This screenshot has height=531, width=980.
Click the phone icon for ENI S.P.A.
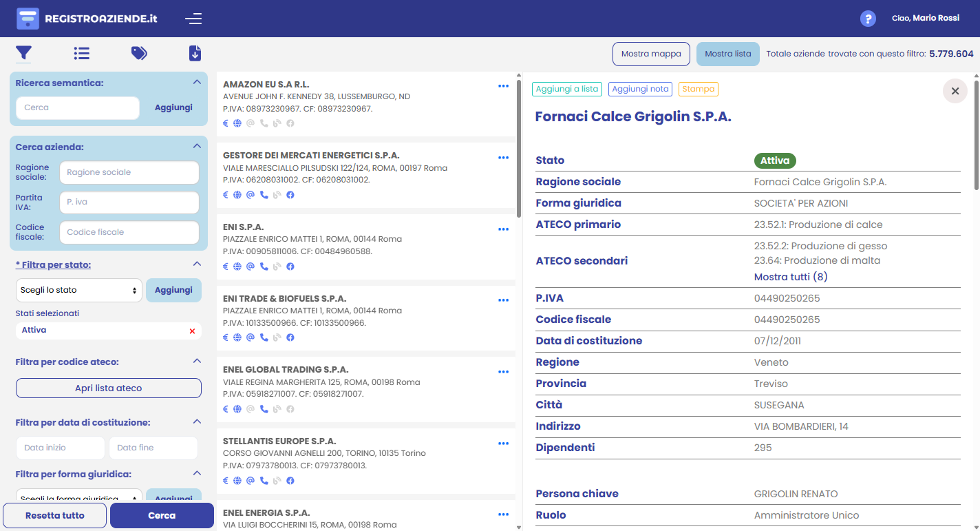coord(264,267)
